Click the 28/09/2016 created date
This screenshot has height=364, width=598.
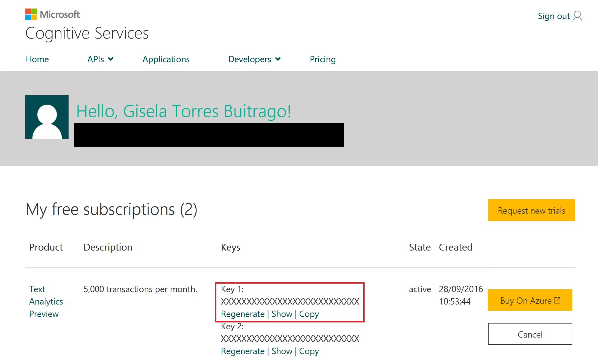[461, 289]
